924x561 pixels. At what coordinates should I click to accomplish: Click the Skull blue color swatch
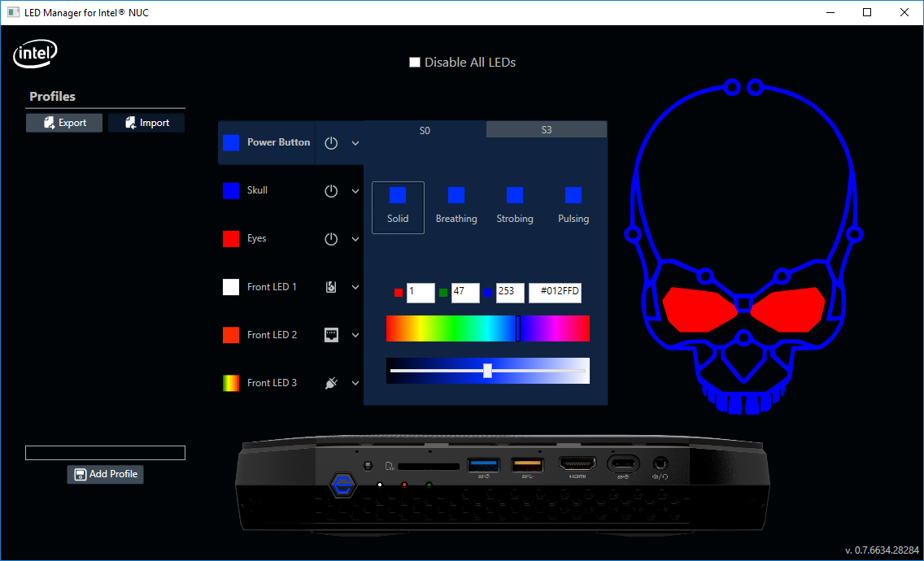pyautogui.click(x=231, y=191)
